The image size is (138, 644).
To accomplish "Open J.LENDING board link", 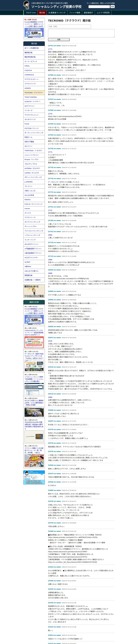I will click(34, 182).
